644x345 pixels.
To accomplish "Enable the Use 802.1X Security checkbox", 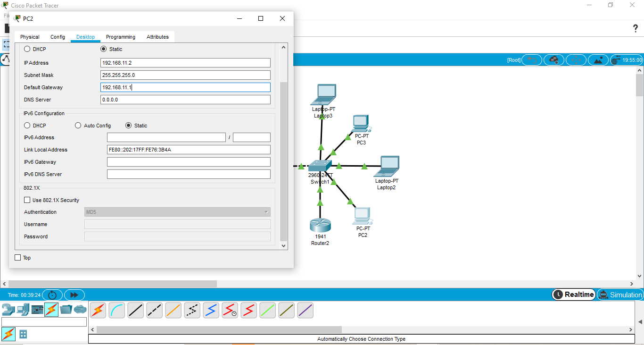I will click(x=27, y=200).
